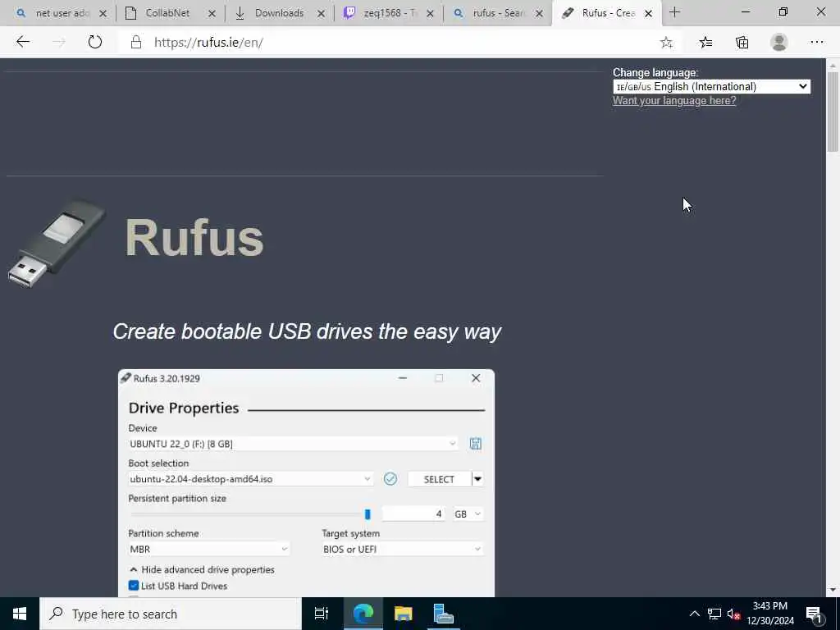
Task: Open Collections panel
Action: 742,43
